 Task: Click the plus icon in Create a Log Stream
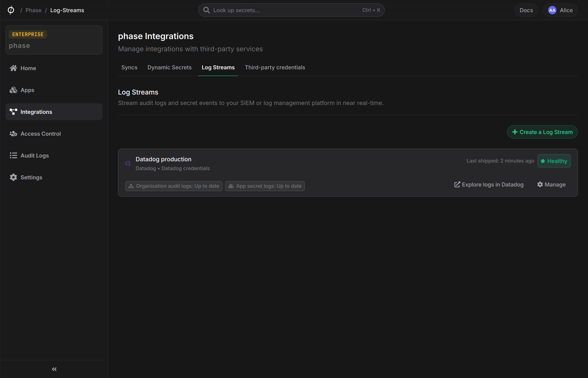(x=515, y=132)
